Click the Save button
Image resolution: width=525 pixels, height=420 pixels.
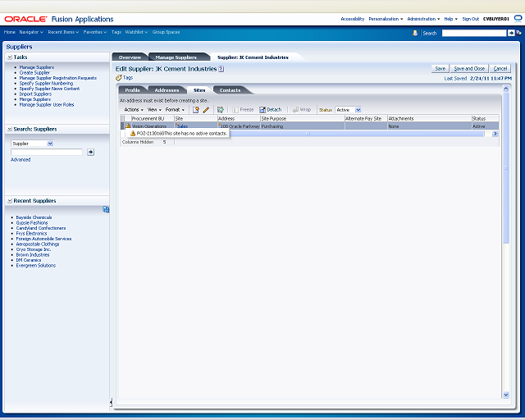440,69
